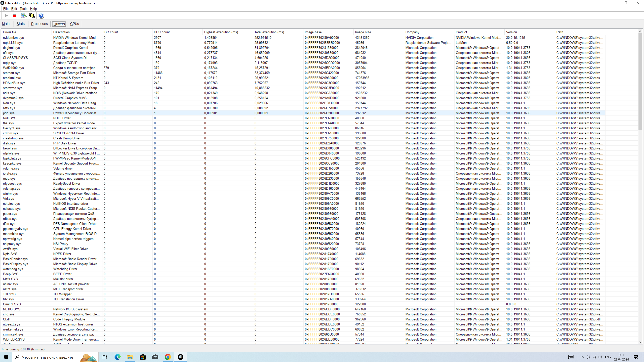Open Google Chrome from the taskbar
The width and height of the screenshot is (644, 362).
tap(168, 357)
